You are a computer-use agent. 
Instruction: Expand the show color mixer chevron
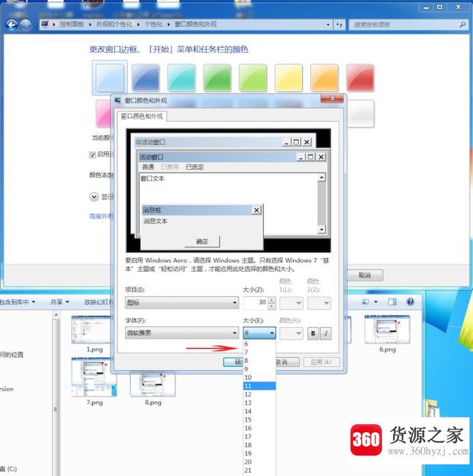94,197
